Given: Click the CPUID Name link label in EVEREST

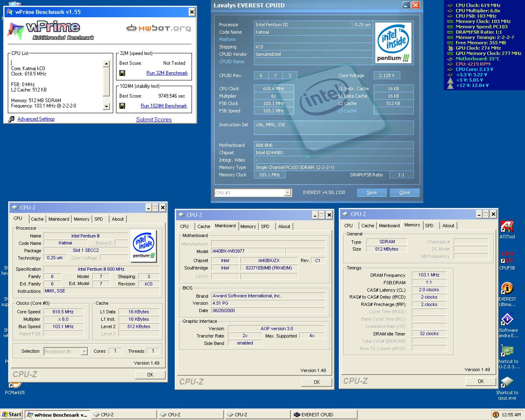Looking at the screenshot, I should point(231,62).
